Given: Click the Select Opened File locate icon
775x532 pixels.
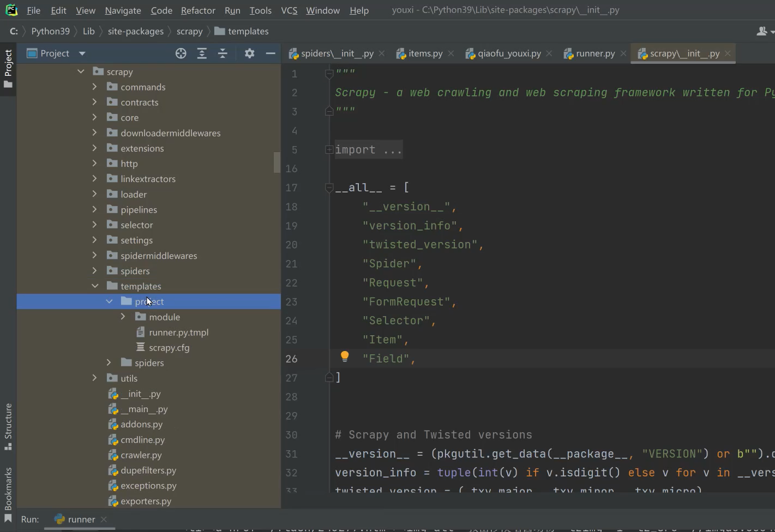Looking at the screenshot, I should tap(181, 53).
